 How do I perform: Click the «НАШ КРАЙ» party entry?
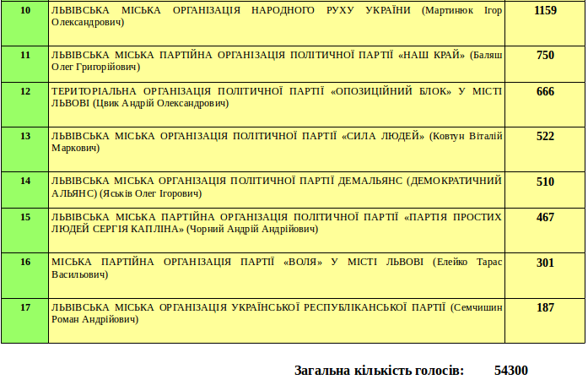point(277,64)
